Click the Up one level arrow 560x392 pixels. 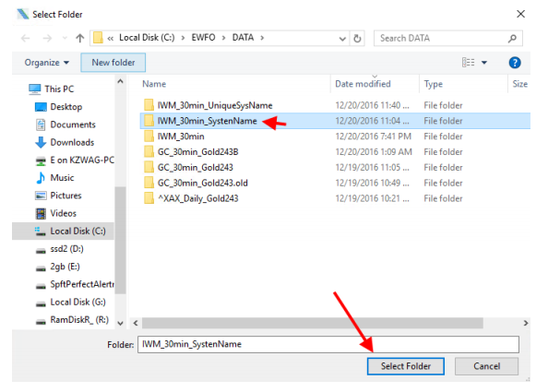79,38
